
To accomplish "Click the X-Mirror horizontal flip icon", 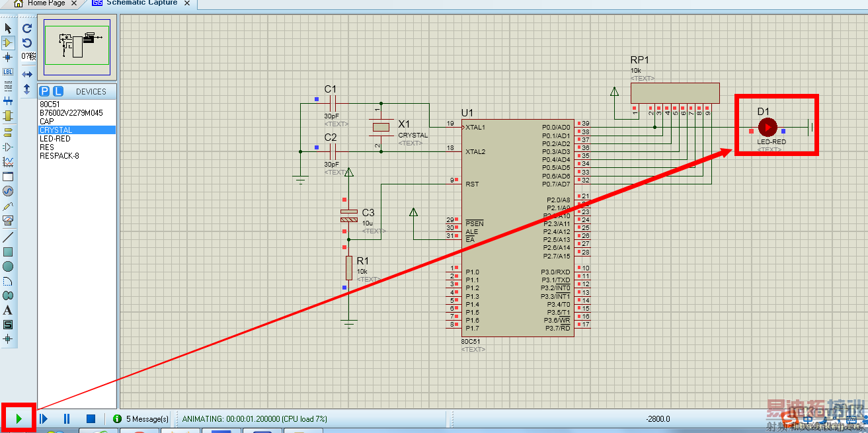I will coord(27,74).
